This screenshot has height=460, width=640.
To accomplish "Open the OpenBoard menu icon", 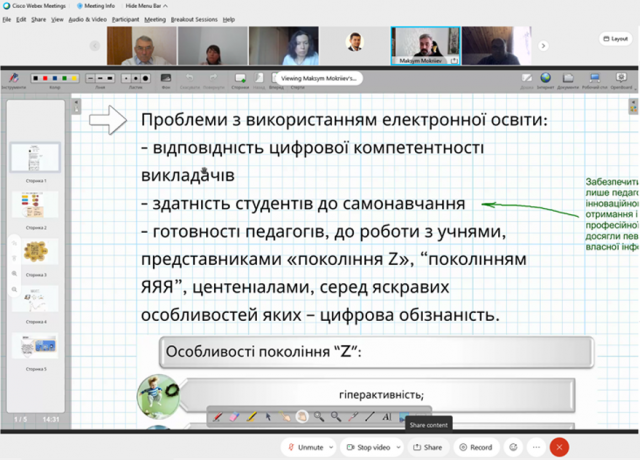I will pyautogui.click(x=621, y=78).
